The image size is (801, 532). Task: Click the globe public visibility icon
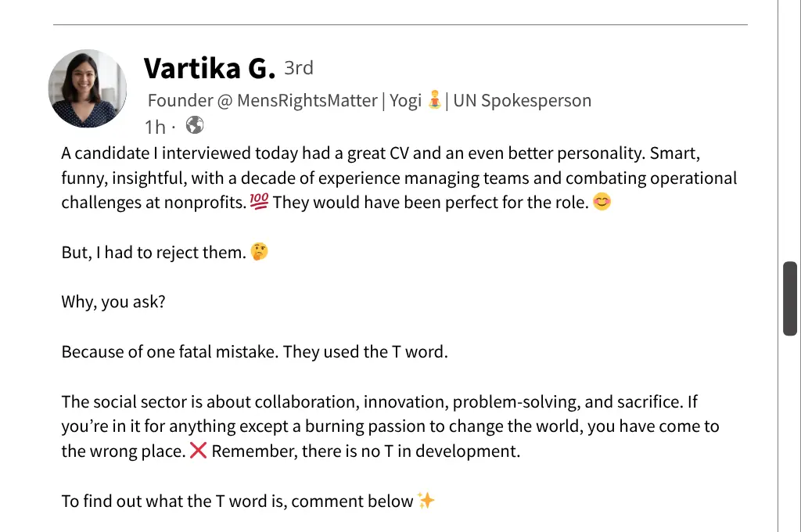194,124
